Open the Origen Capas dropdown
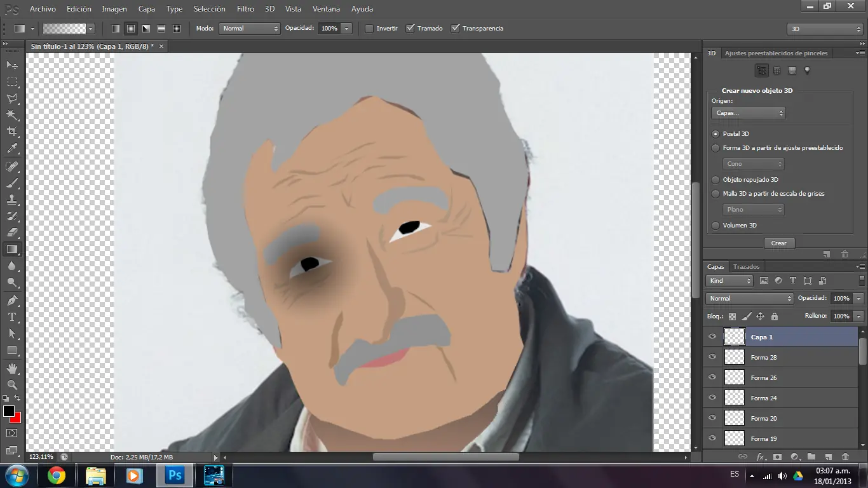This screenshot has width=868, height=488. (749, 113)
